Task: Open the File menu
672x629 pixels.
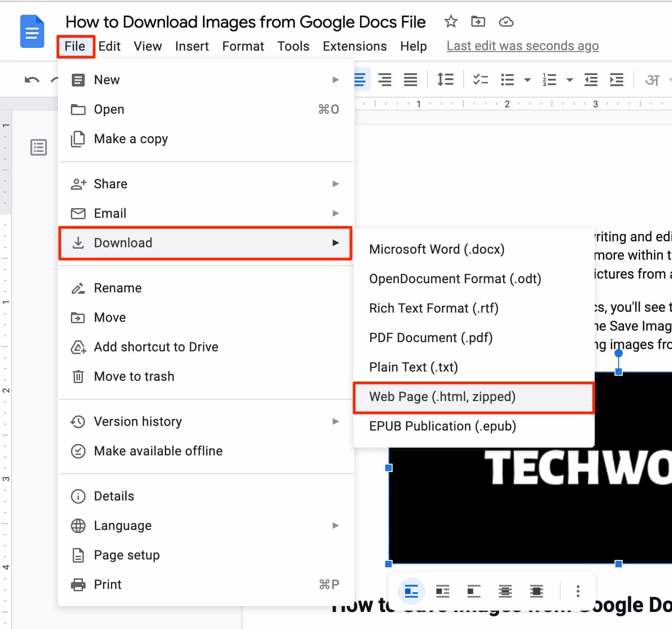Action: [75, 46]
